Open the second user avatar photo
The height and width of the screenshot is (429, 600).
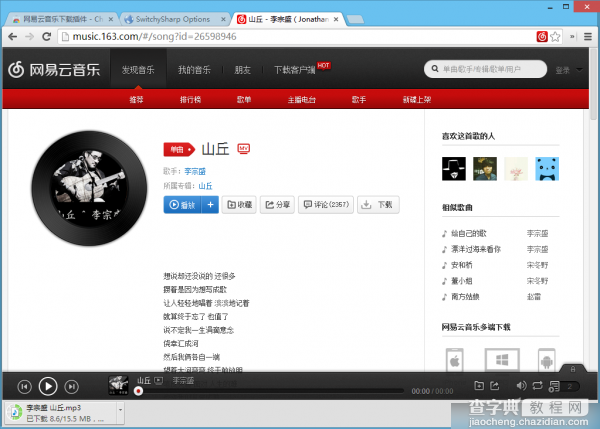click(485, 168)
